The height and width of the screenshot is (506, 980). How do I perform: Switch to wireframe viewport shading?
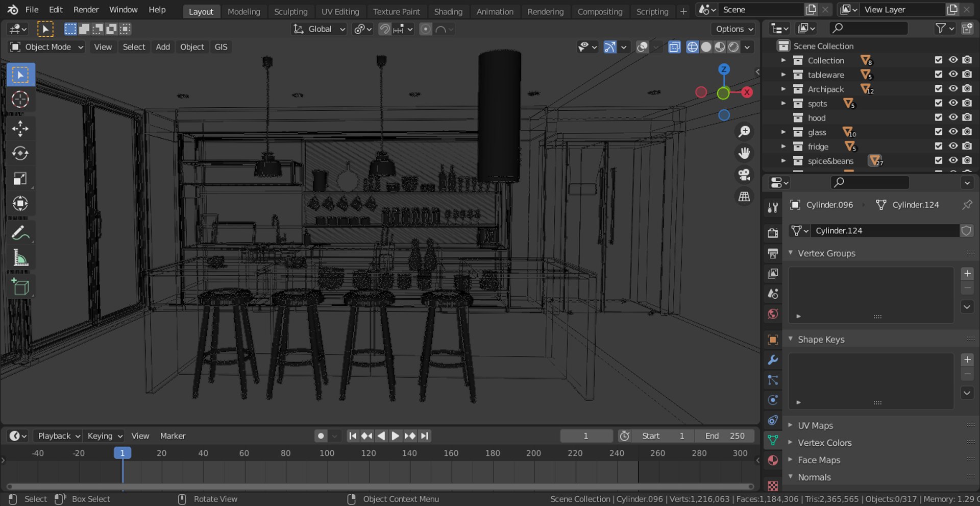coord(692,47)
